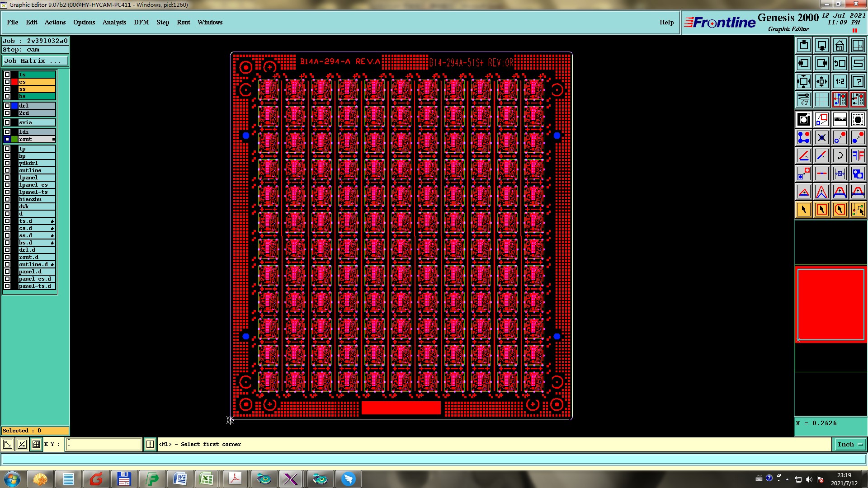868x488 pixels.
Task: Click the mirror feature FF icon
Action: [x=858, y=155]
